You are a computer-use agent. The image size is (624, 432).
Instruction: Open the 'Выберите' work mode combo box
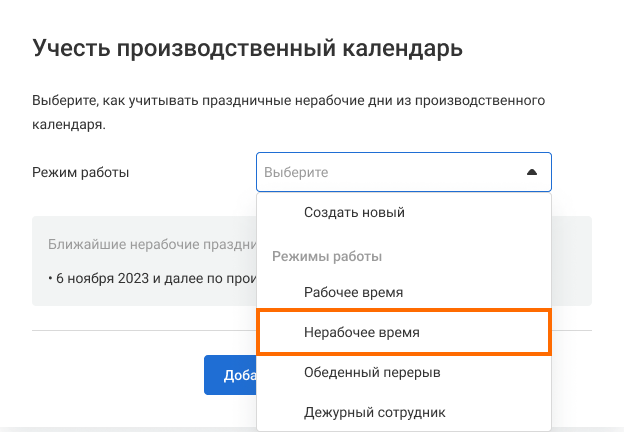tap(403, 172)
